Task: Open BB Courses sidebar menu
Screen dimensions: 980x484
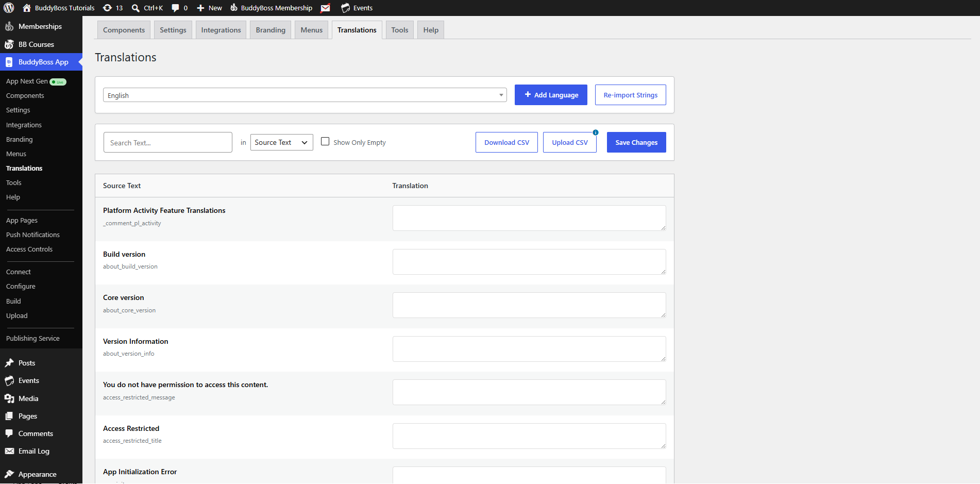Action: tap(41, 44)
